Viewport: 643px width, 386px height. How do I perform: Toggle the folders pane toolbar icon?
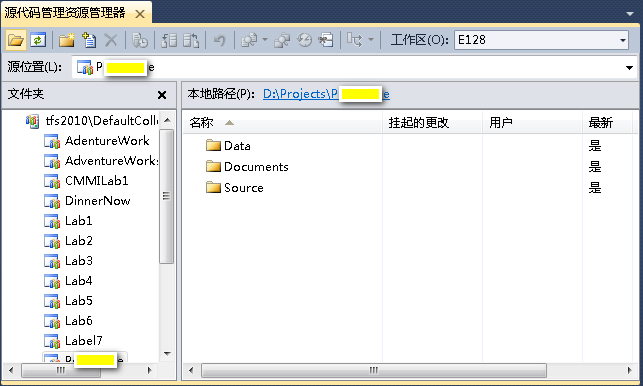(16, 40)
